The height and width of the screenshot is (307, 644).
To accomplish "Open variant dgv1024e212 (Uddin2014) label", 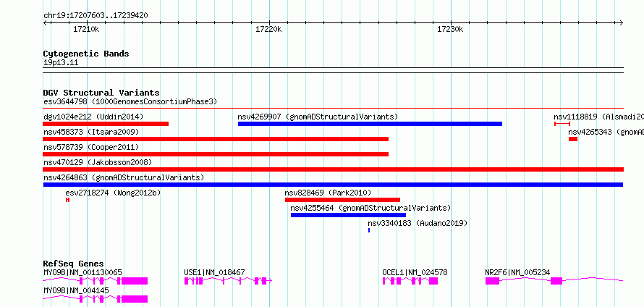I will (x=93, y=117).
